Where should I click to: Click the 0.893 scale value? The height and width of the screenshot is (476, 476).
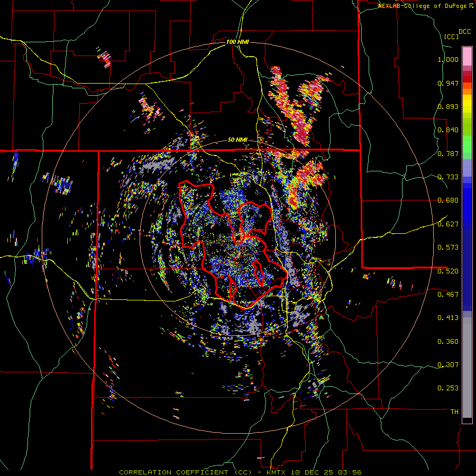pos(448,106)
